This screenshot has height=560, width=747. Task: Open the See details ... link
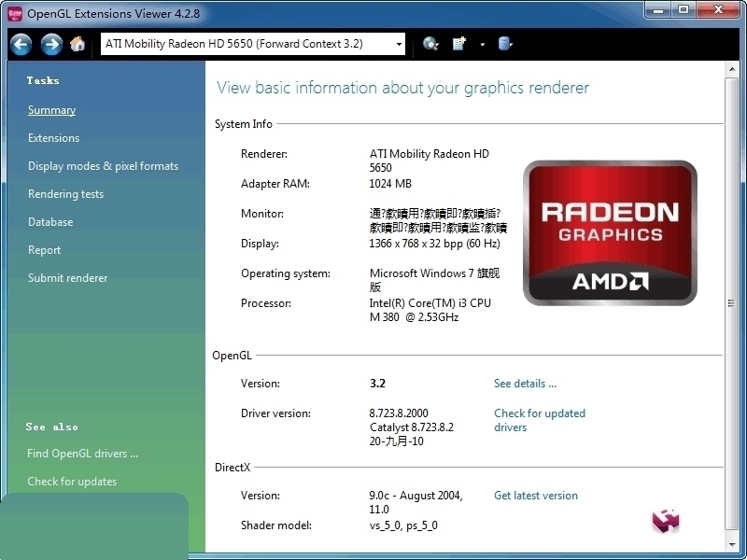tap(525, 384)
